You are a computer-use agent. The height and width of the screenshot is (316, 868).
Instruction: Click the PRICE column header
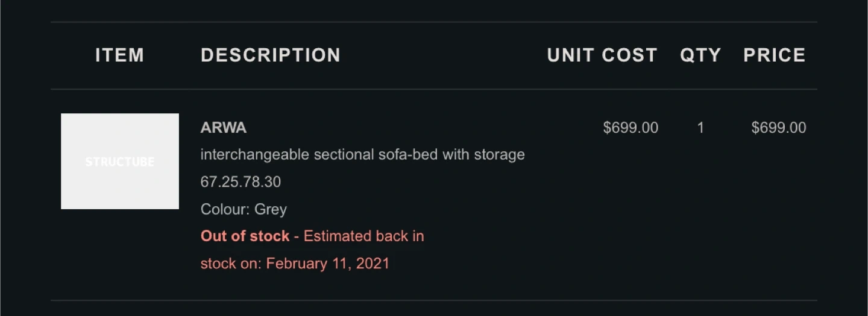click(775, 55)
